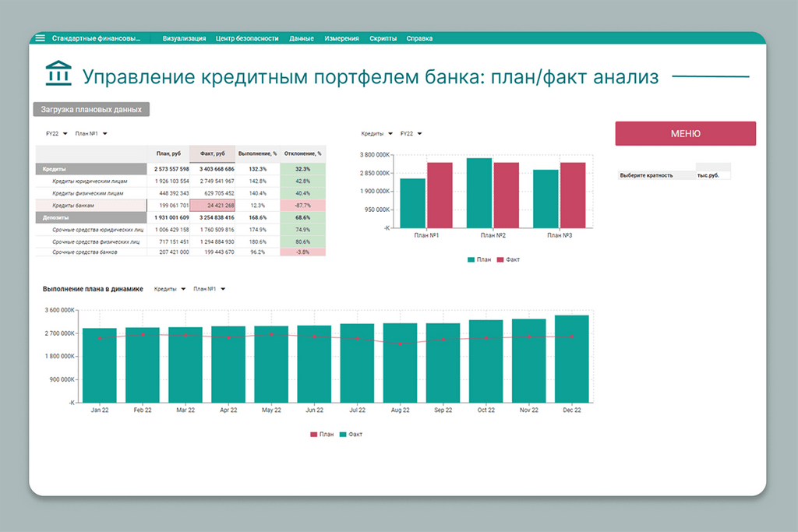Expand Кредиты dropdown next to Выполнение плана в динамике
The height and width of the screenshot is (532, 798).
click(170, 289)
